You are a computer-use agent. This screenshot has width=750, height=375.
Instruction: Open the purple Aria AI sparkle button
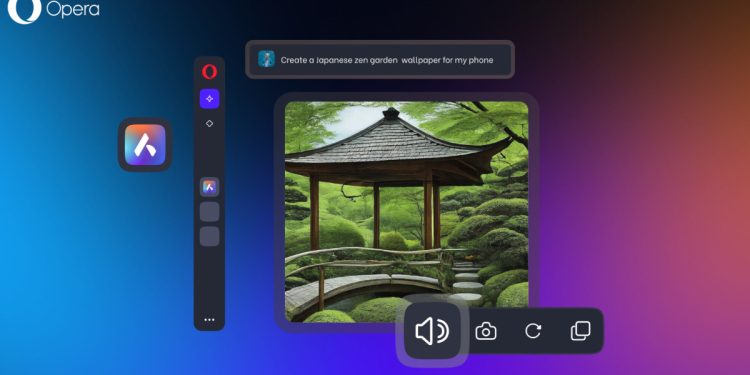tap(210, 99)
